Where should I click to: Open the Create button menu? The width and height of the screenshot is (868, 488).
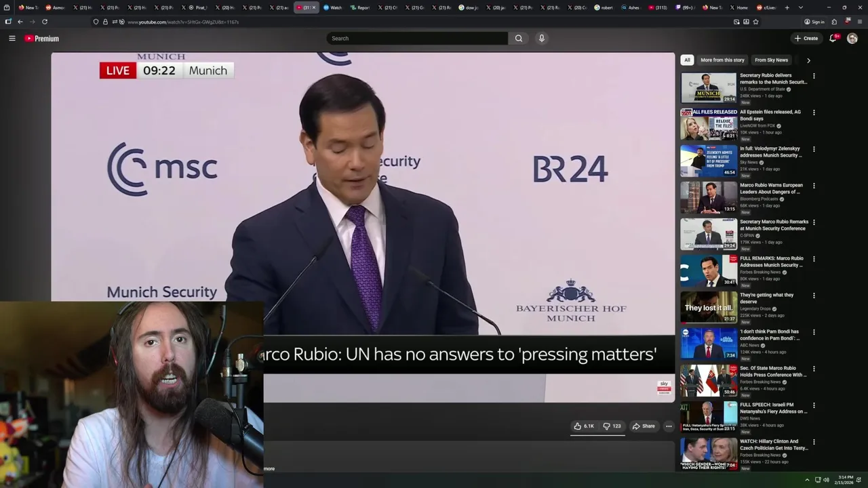click(806, 39)
